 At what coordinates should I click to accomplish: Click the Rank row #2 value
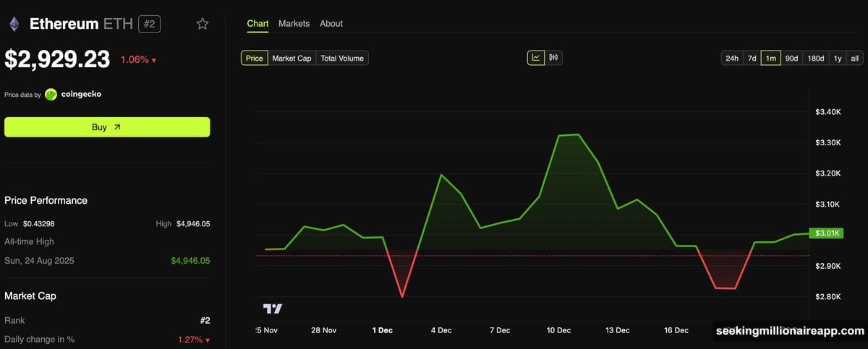205,320
